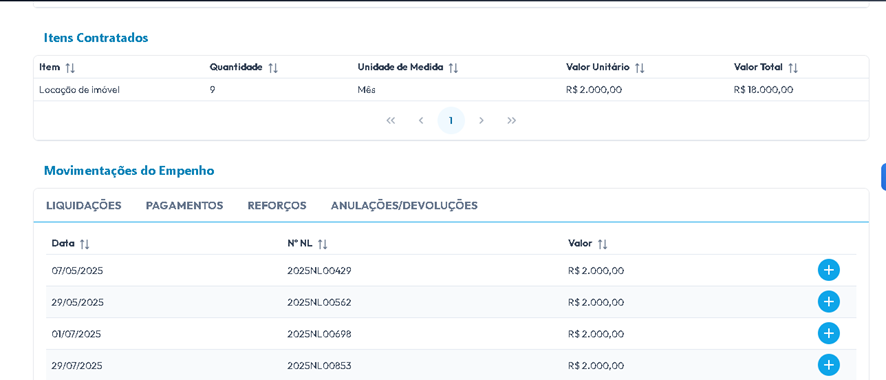Select page 1 in paginator

click(x=451, y=120)
